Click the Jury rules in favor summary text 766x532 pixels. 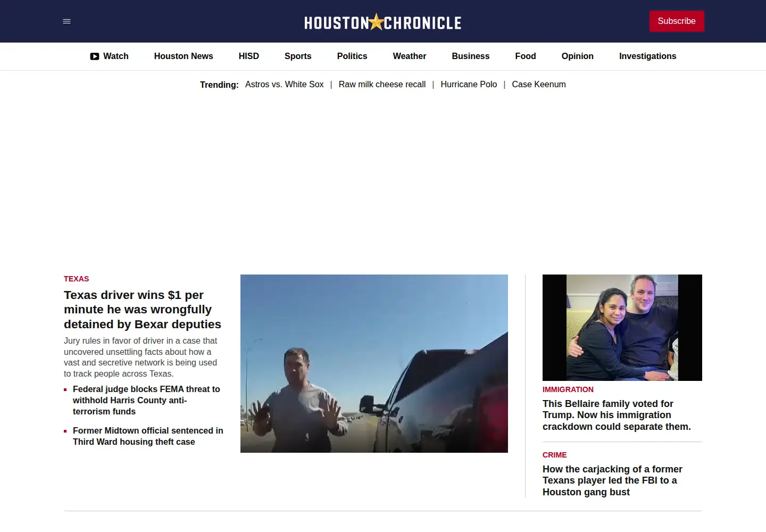coord(140,358)
